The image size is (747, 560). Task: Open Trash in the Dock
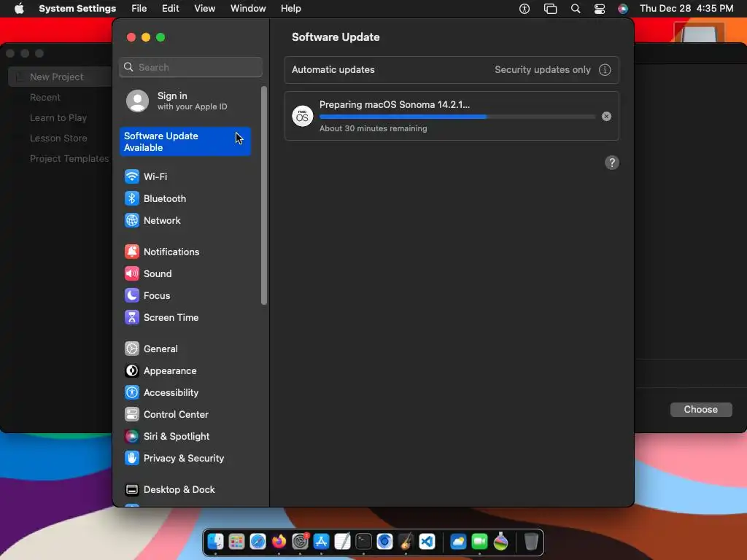coord(531,542)
